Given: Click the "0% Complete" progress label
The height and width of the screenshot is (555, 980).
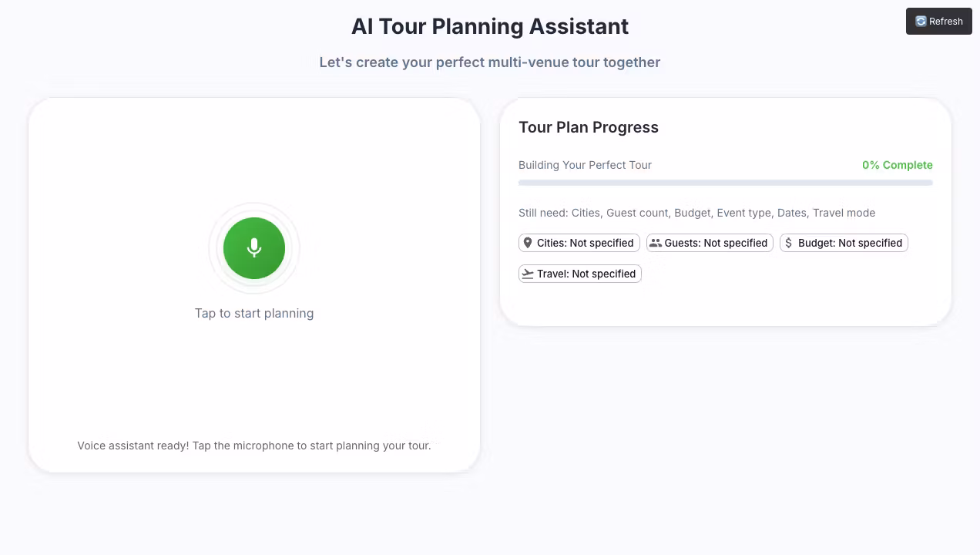Looking at the screenshot, I should pyautogui.click(x=897, y=165).
